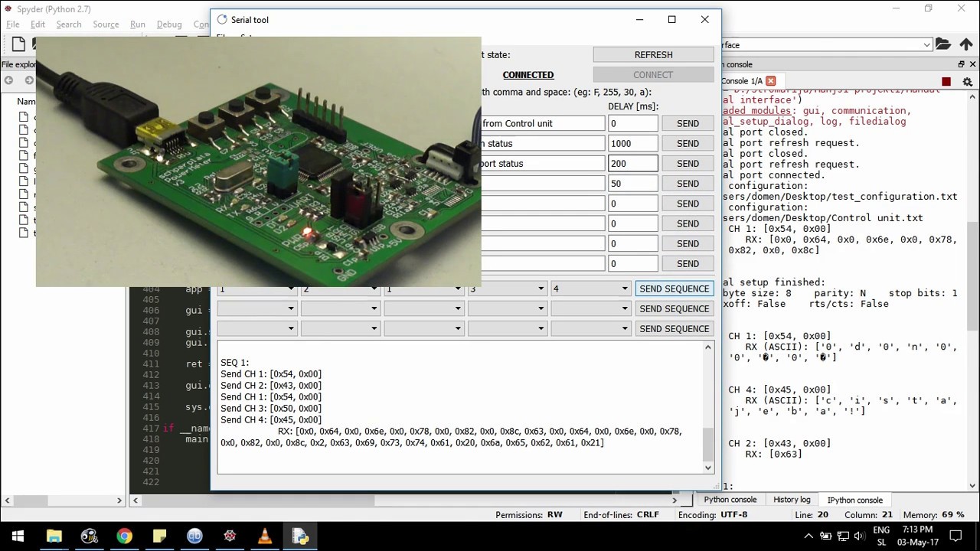Open the Spyder Source menu

click(x=106, y=24)
